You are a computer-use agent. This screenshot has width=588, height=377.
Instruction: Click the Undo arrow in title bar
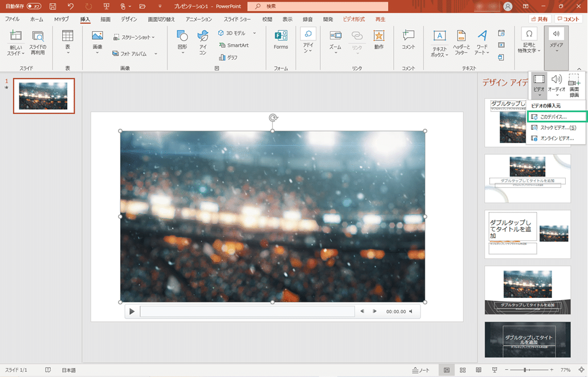click(71, 6)
